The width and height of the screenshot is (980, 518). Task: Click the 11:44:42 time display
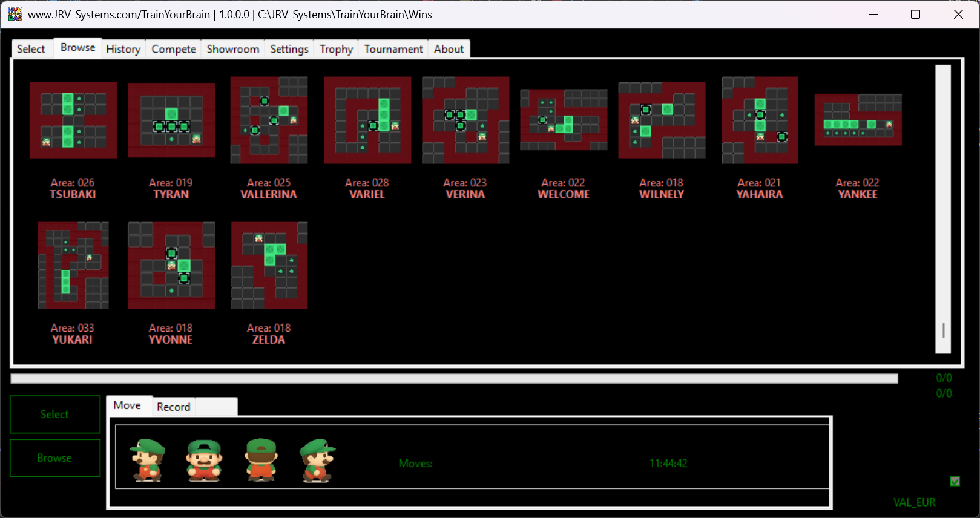(668, 464)
